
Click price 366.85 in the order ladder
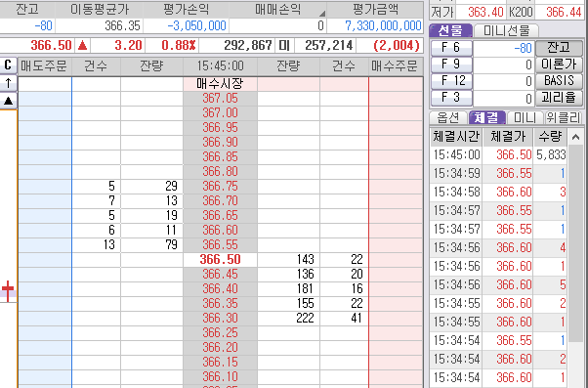220,156
